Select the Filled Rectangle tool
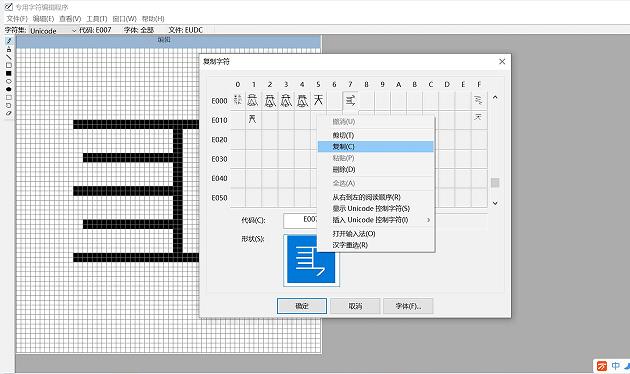The image size is (630, 374). pyautogui.click(x=8, y=73)
